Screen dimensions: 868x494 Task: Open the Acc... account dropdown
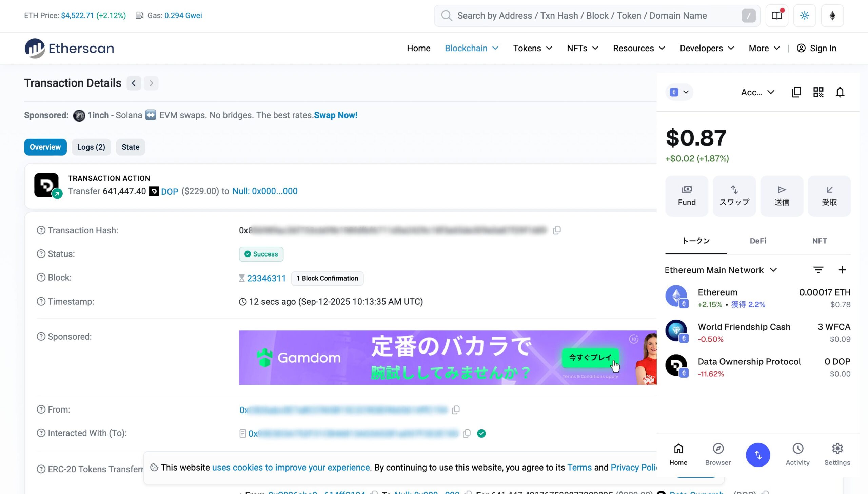(757, 92)
